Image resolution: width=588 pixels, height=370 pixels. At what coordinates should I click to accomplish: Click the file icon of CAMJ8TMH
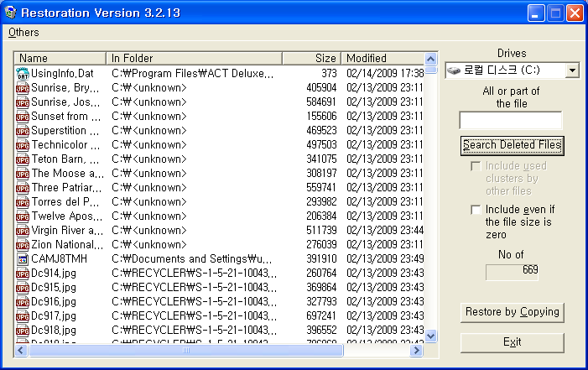[x=23, y=259]
